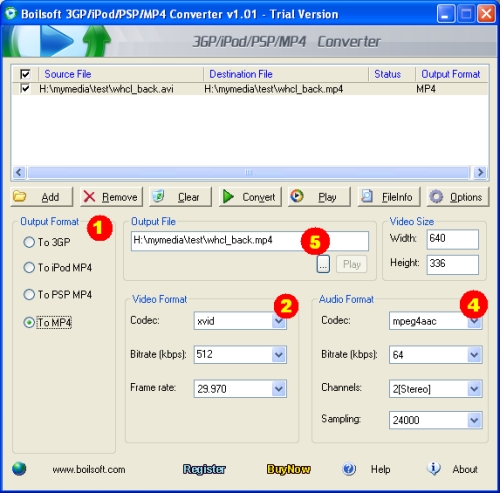
Task: Uncheck the whcl_back.avi row checkbox
Action: (25, 89)
